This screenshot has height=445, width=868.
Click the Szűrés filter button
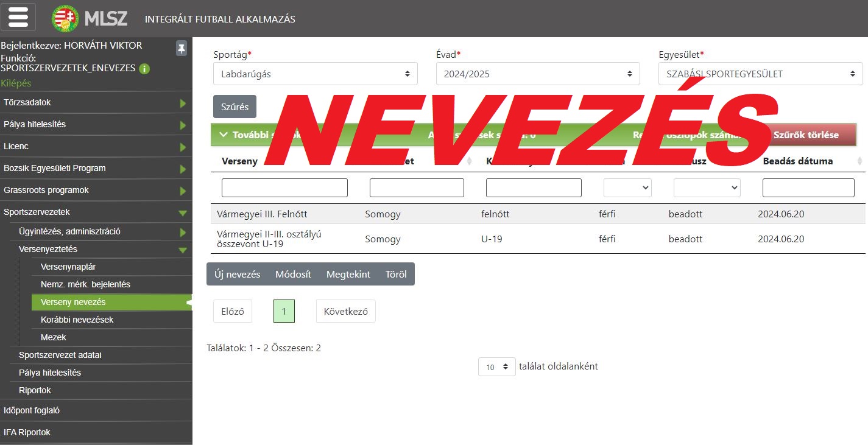pos(235,107)
